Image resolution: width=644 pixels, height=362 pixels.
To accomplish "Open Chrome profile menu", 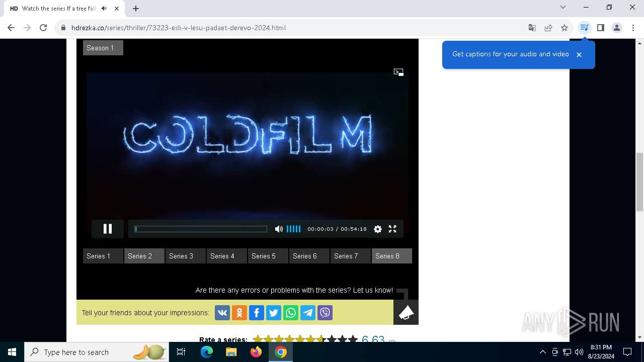I will coord(617,28).
